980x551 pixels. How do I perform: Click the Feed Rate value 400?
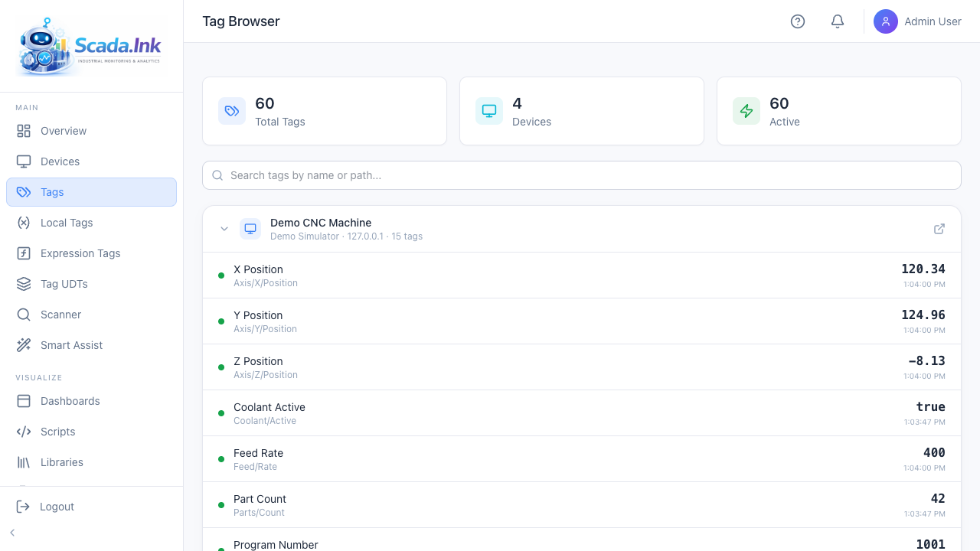pos(934,452)
